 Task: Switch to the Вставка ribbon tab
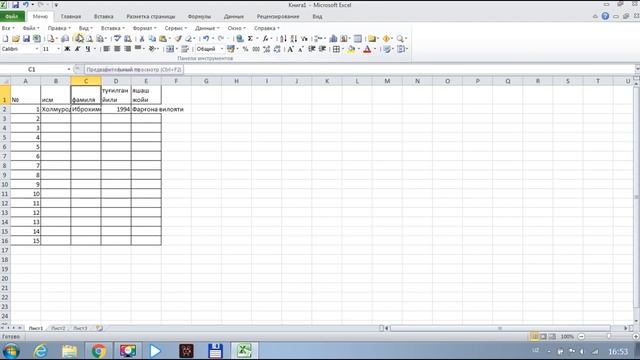104,17
